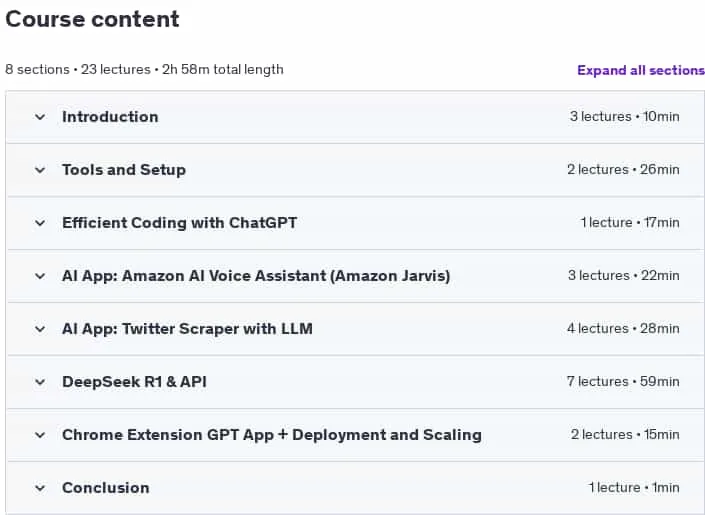Viewport: 705px width, 515px height.
Task: Click Expand all sections link
Action: pos(641,70)
